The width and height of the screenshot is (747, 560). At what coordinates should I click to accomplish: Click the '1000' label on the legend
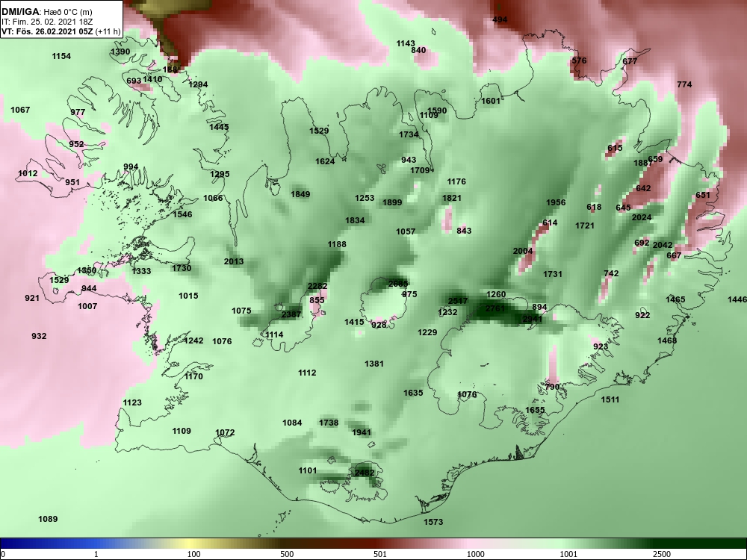[475, 554]
